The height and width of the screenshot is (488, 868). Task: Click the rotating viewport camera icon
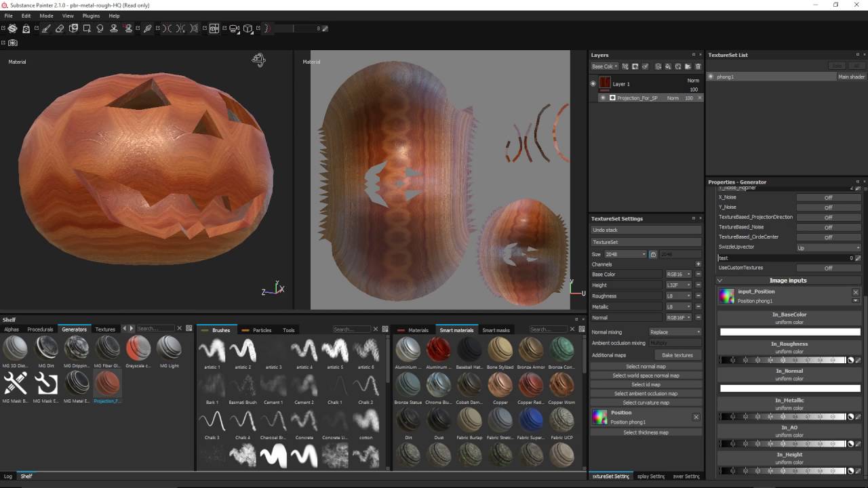coord(258,60)
